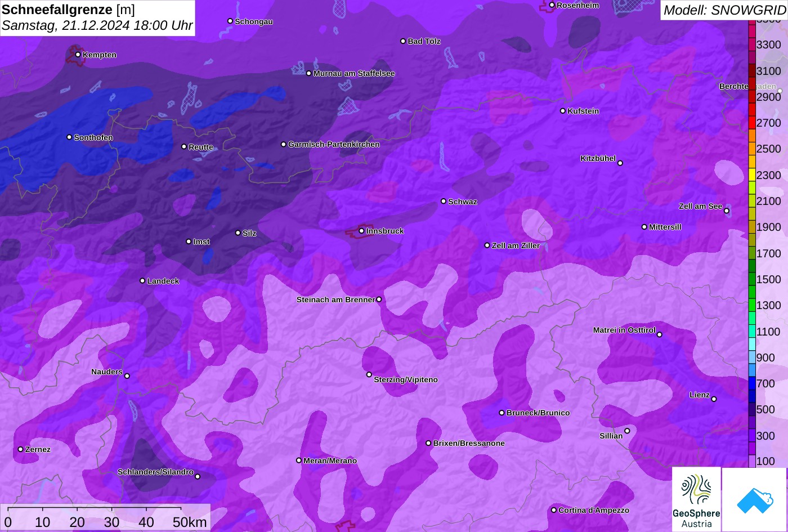The image size is (788, 532).
Task: Click the Kufstein location dot
Action: click(x=563, y=111)
